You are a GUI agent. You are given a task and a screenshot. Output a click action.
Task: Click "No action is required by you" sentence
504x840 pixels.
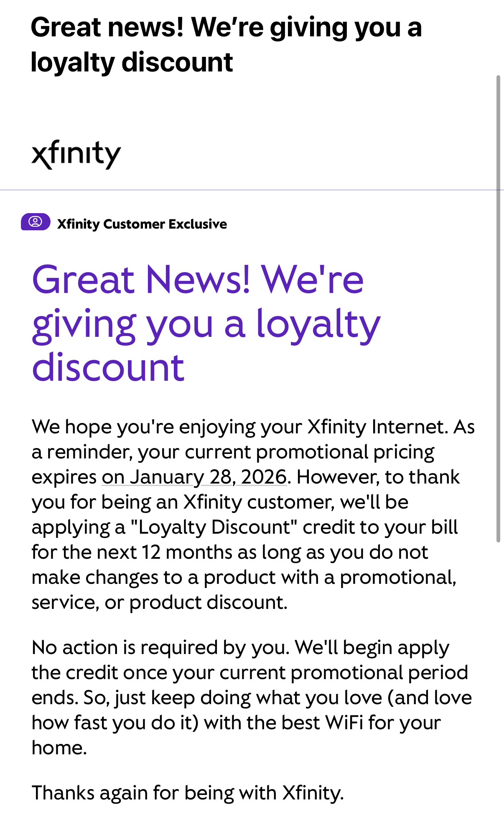160,648
